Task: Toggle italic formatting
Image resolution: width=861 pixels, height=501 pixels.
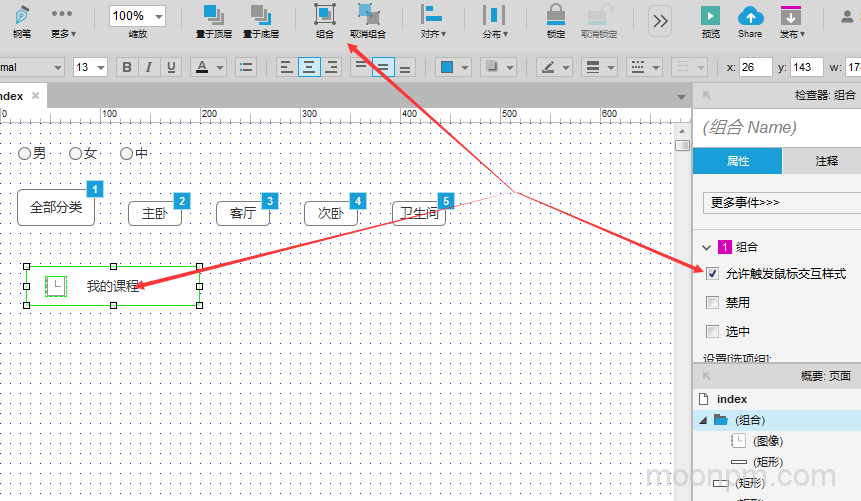Action: click(x=148, y=67)
